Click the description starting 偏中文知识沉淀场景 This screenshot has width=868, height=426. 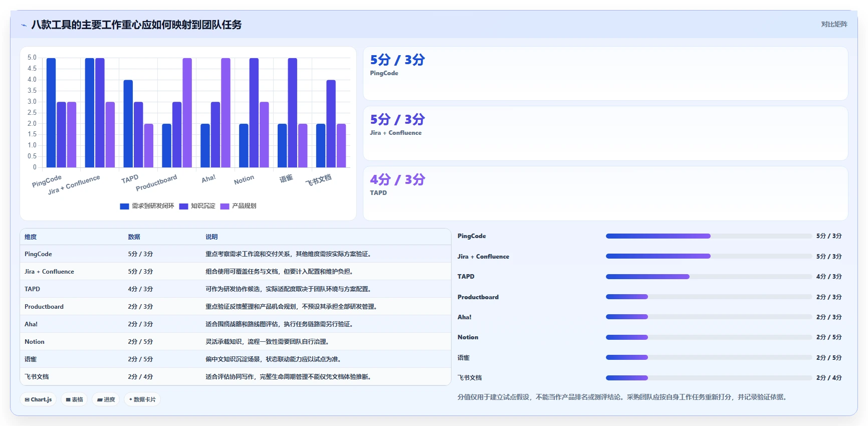click(274, 359)
